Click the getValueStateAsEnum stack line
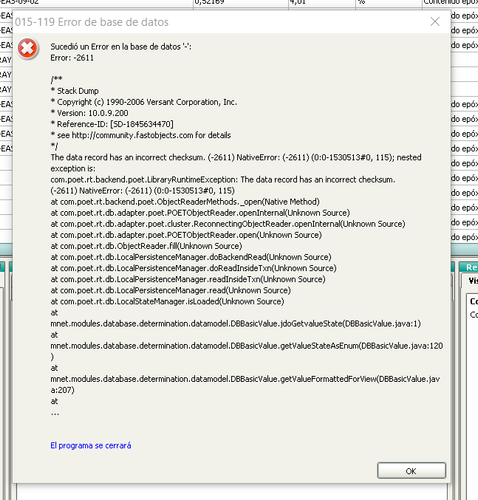This screenshot has height=500, width=478. tap(247, 346)
